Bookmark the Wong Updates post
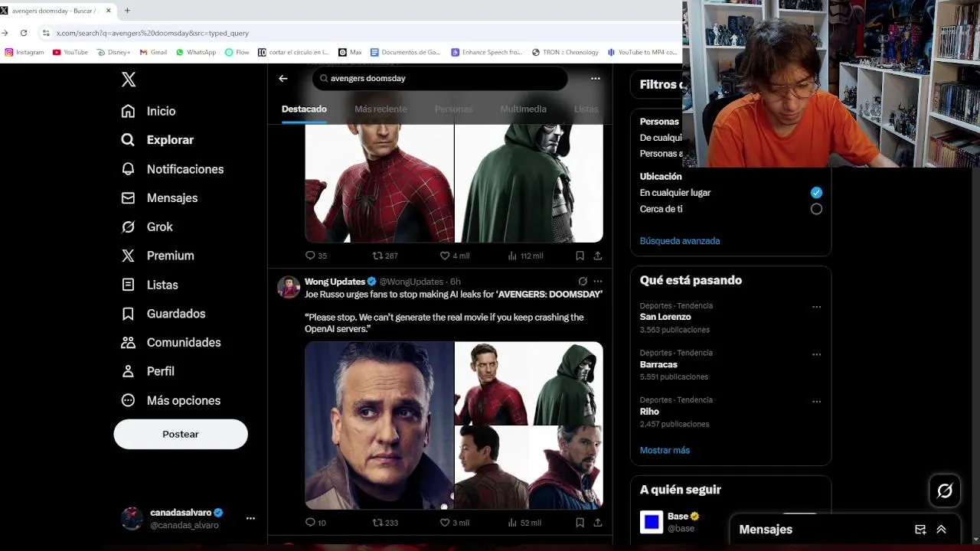 coord(580,523)
